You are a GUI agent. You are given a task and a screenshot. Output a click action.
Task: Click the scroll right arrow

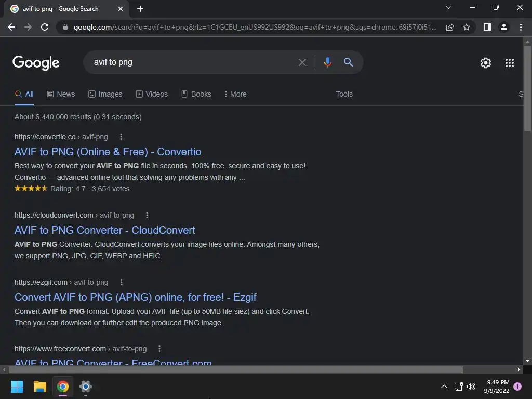[519, 369]
